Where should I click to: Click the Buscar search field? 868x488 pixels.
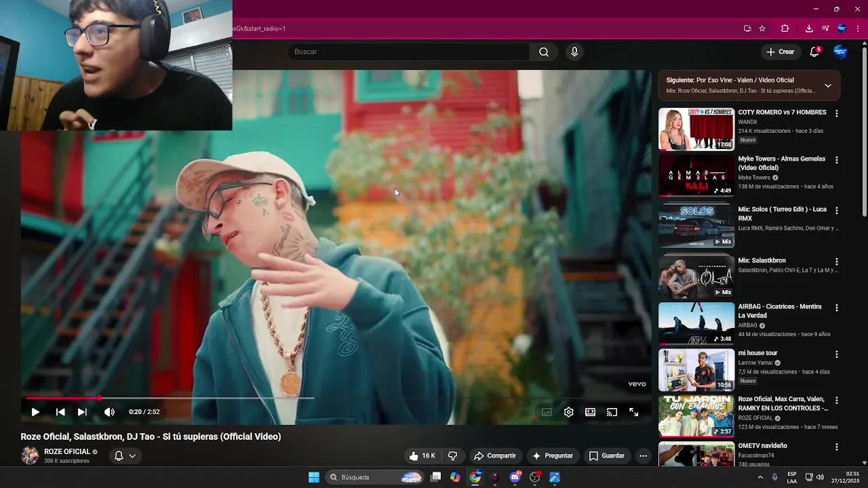(x=409, y=52)
